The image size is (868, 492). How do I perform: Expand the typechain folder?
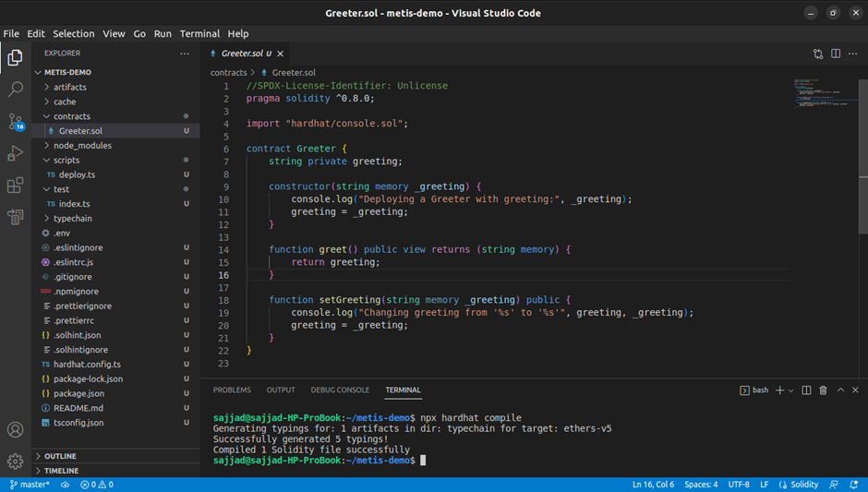pos(115,219)
